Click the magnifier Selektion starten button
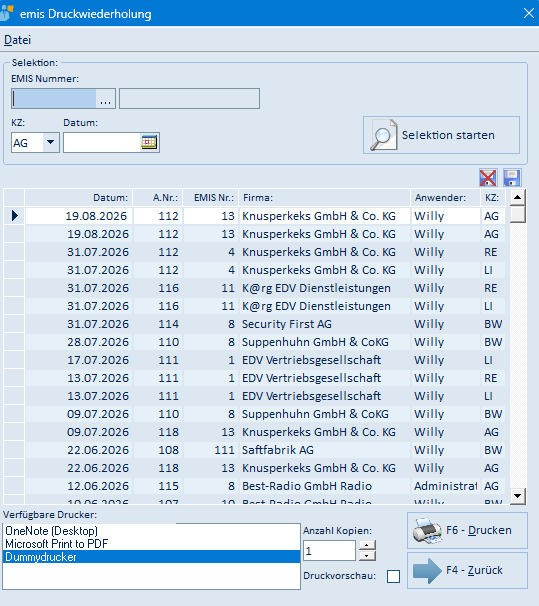Image resolution: width=539 pixels, height=606 pixels. pos(441,135)
